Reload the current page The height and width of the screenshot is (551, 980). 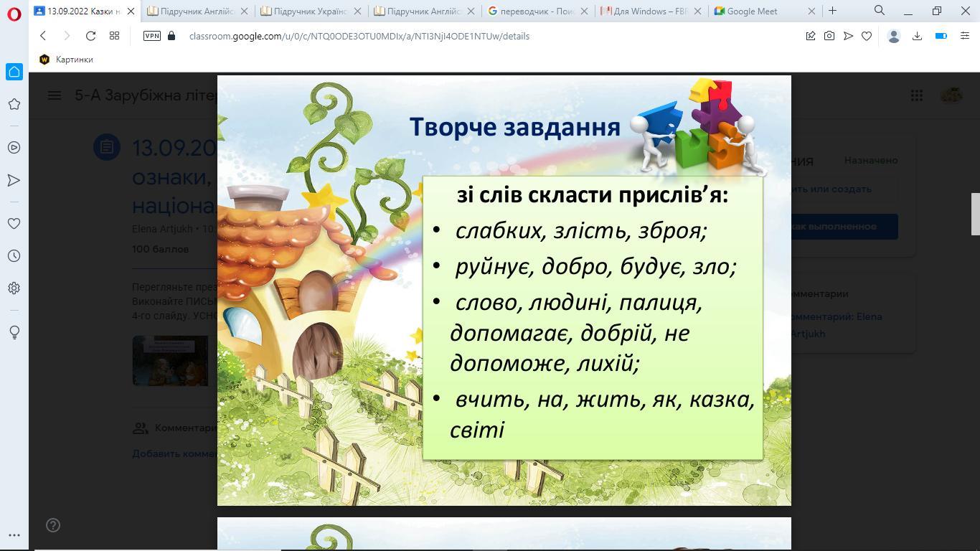(90, 36)
